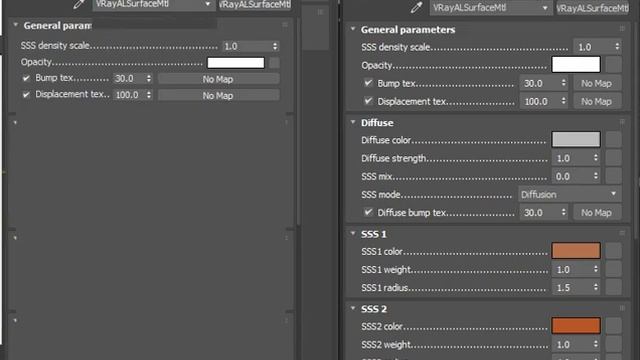Open SSS2 color swatch
This screenshot has height=360, width=640.
tap(576, 325)
